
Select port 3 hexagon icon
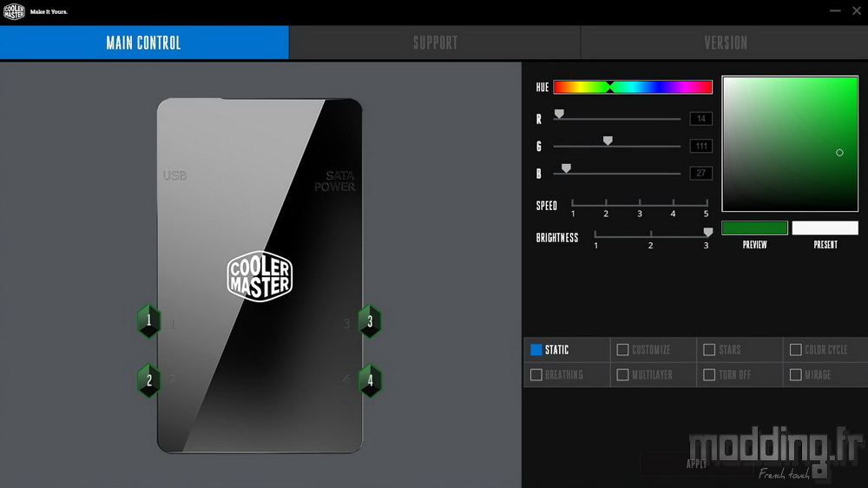click(x=370, y=320)
